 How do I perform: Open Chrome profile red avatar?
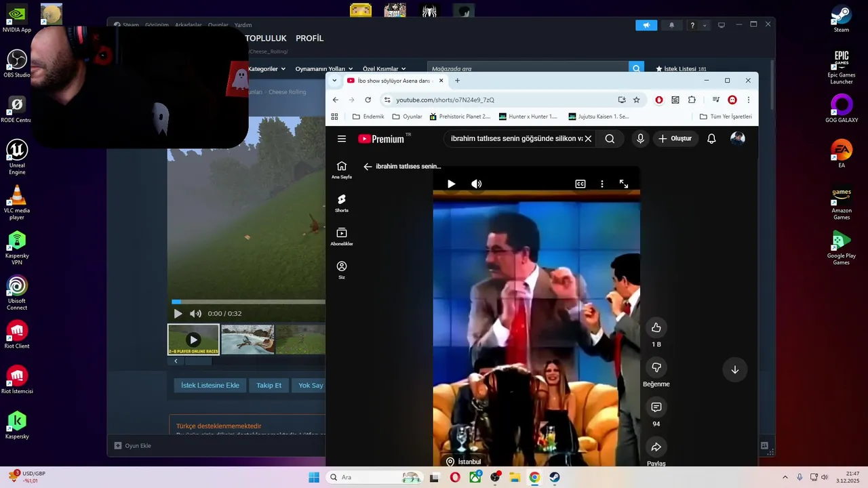coord(732,100)
